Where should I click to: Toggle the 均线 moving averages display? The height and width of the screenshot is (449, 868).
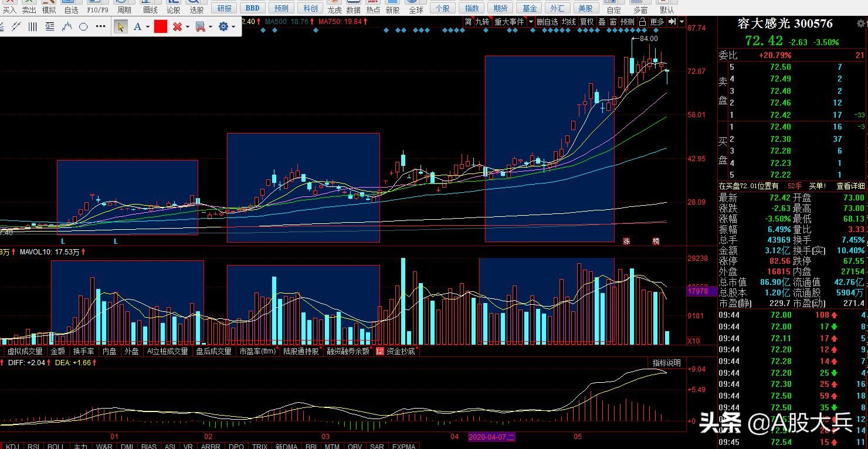(x=569, y=22)
